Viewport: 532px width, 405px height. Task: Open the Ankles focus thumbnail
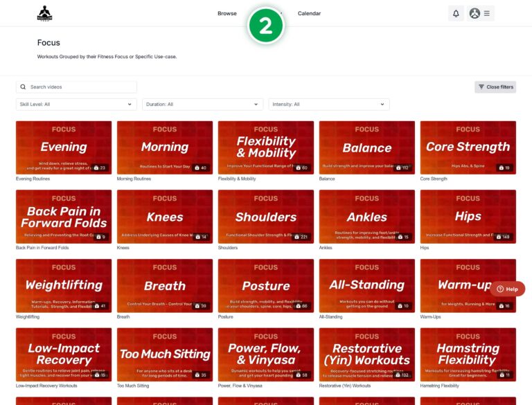click(366, 217)
